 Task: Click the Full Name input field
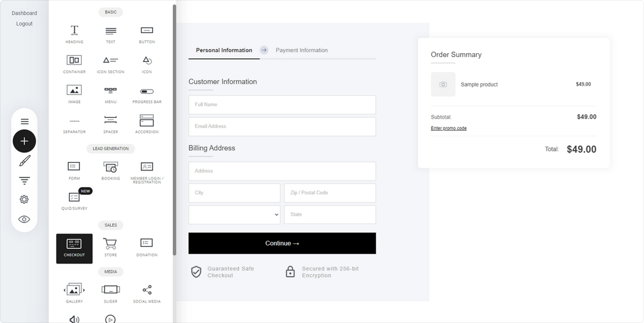point(282,105)
